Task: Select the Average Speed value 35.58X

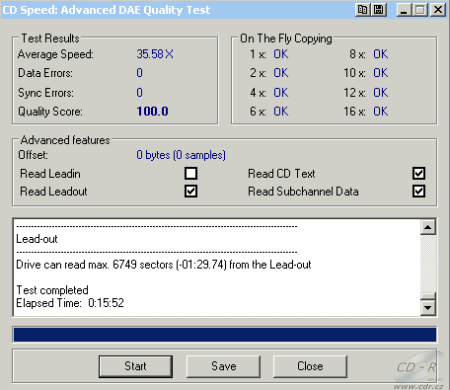Action: [155, 54]
